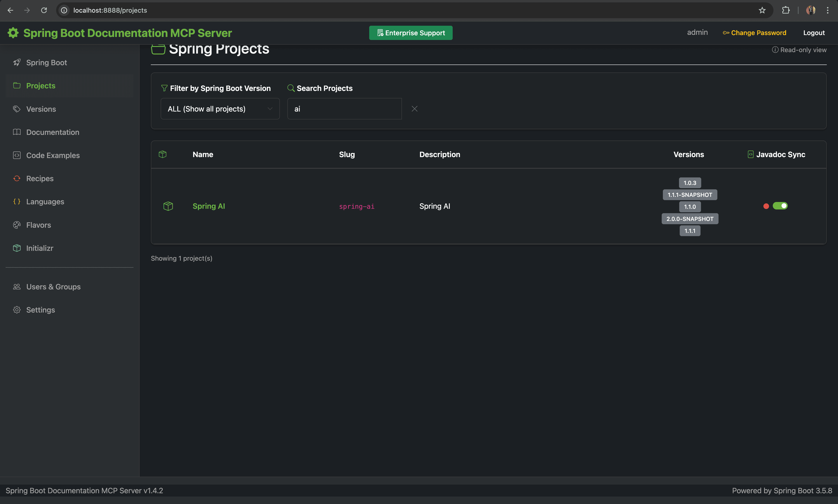Click the cube icon in table header
838x504 pixels.
(163, 154)
